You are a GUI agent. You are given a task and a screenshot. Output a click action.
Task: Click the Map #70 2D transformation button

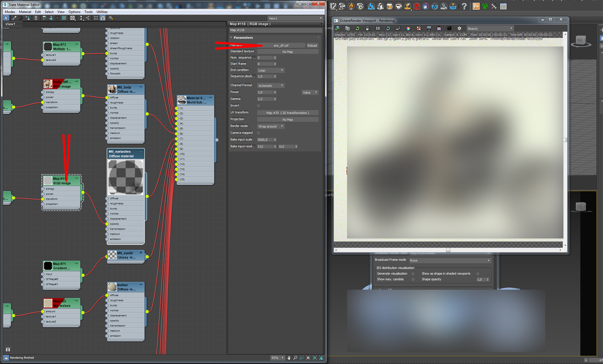click(287, 113)
